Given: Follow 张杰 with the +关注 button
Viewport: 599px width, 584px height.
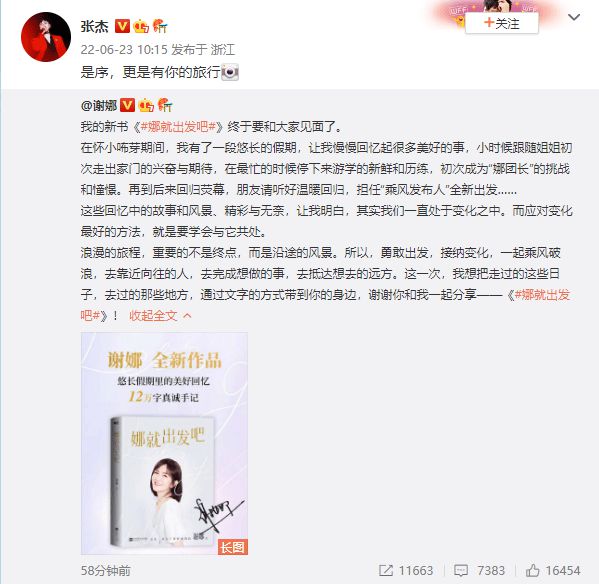Looking at the screenshot, I should tap(502, 23).
